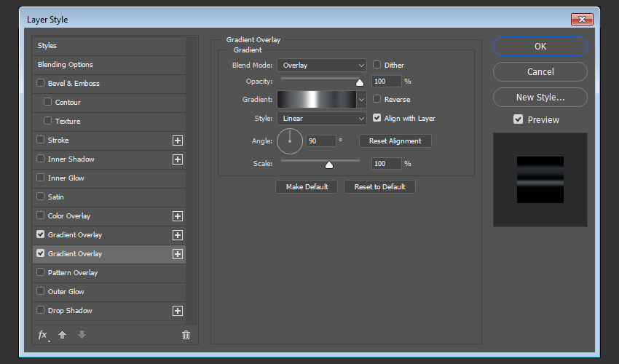Open the Blend Mode dropdown
The image size is (619, 364).
click(321, 66)
